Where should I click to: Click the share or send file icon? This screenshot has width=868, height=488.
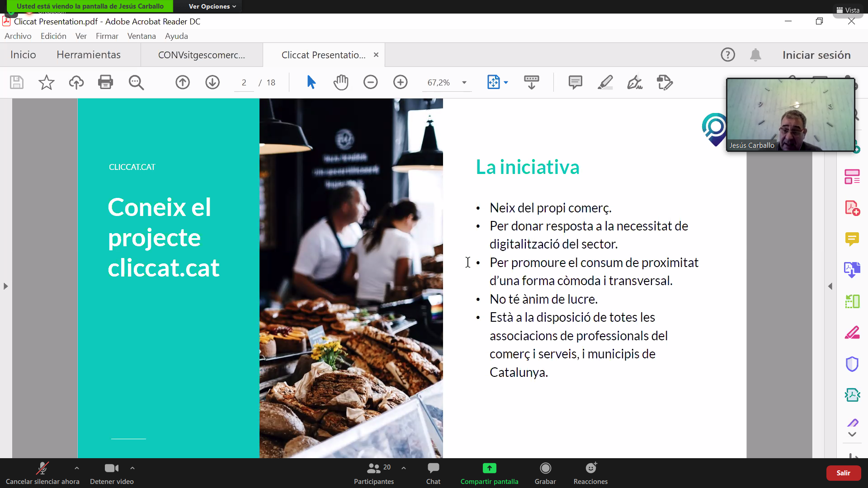click(x=665, y=82)
